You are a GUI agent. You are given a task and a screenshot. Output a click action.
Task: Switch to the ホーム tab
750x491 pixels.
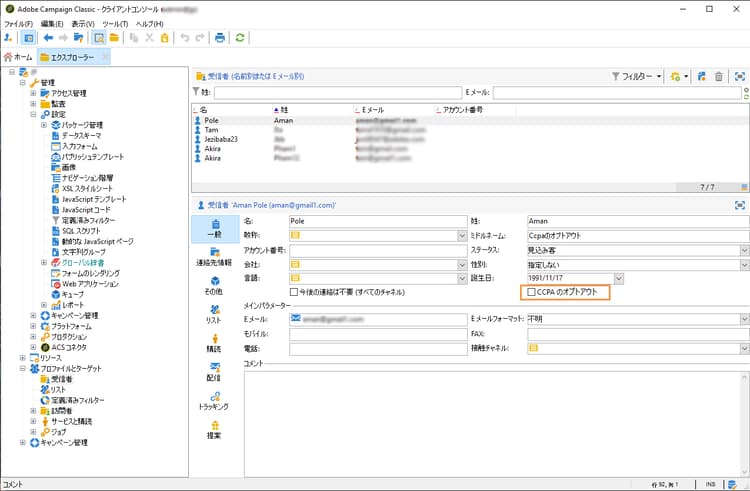pyautogui.click(x=19, y=57)
